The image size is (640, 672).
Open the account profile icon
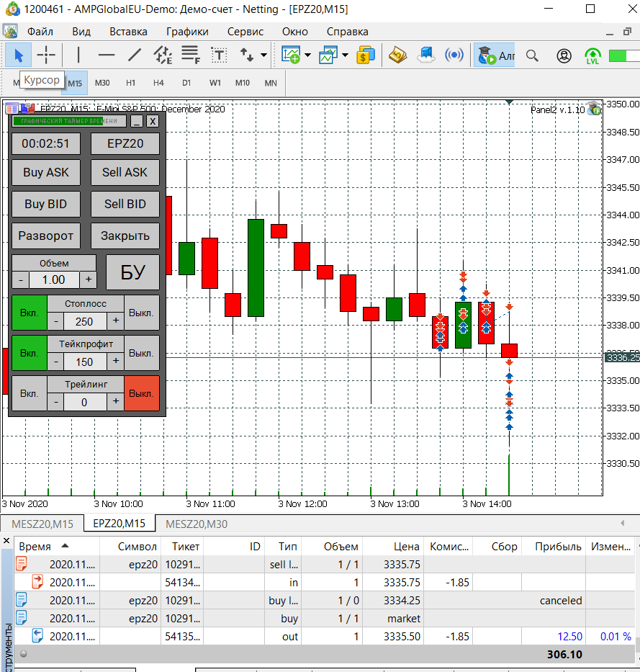564,55
